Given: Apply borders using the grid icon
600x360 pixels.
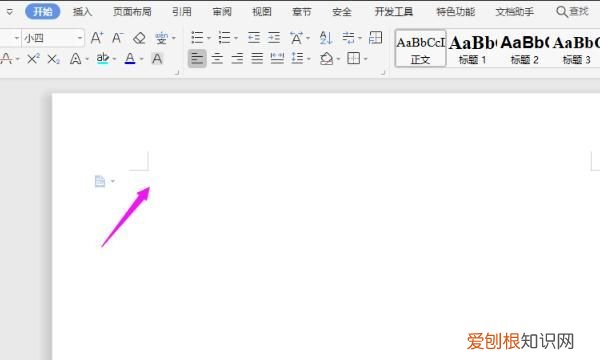Looking at the screenshot, I should 354,59.
